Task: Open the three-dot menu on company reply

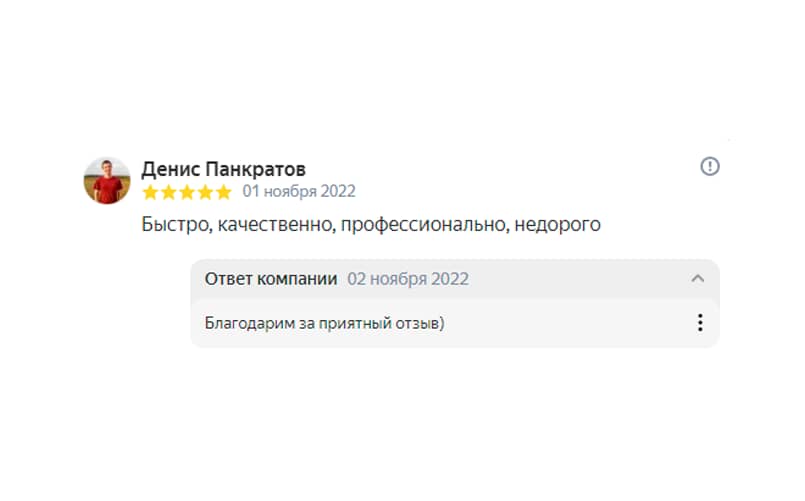Action: pyautogui.click(x=700, y=323)
